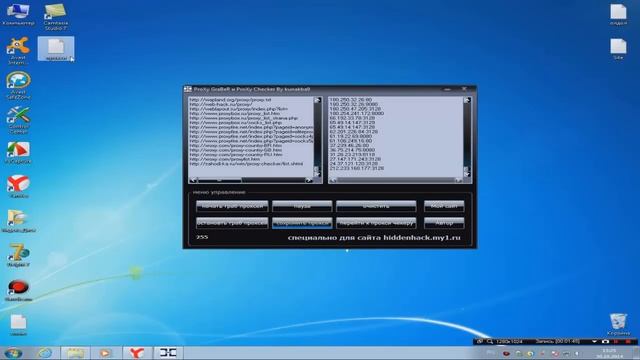Click the camera snapshot icon in recording toolbar
The height and width of the screenshot is (360, 640).
click(x=605, y=341)
